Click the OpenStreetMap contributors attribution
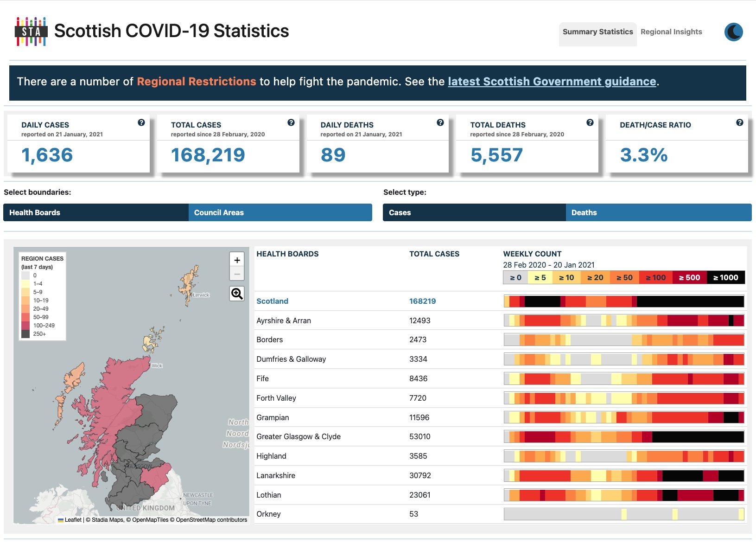Screen dimensions: 756x544 pyautogui.click(x=211, y=520)
